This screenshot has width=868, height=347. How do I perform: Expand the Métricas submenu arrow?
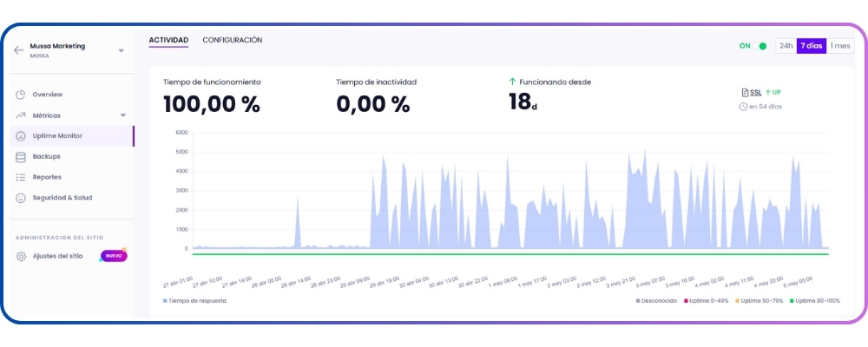(123, 115)
